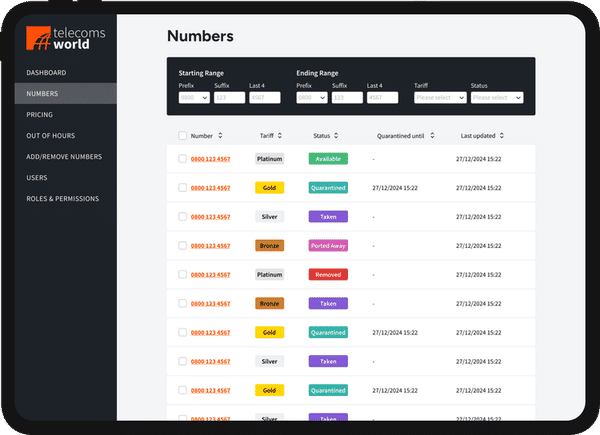Sort by Last updated column arrows
The width and height of the screenshot is (600, 435).
coord(502,135)
